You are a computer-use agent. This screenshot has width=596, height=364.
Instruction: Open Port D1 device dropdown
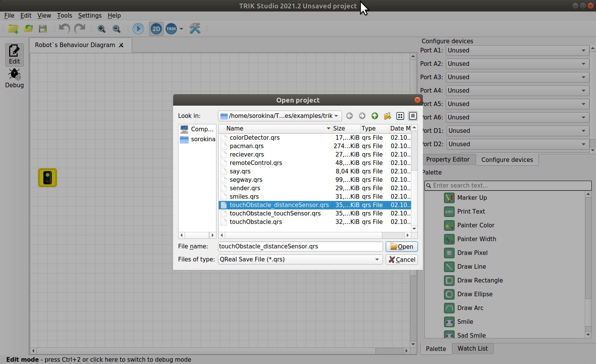(x=517, y=131)
